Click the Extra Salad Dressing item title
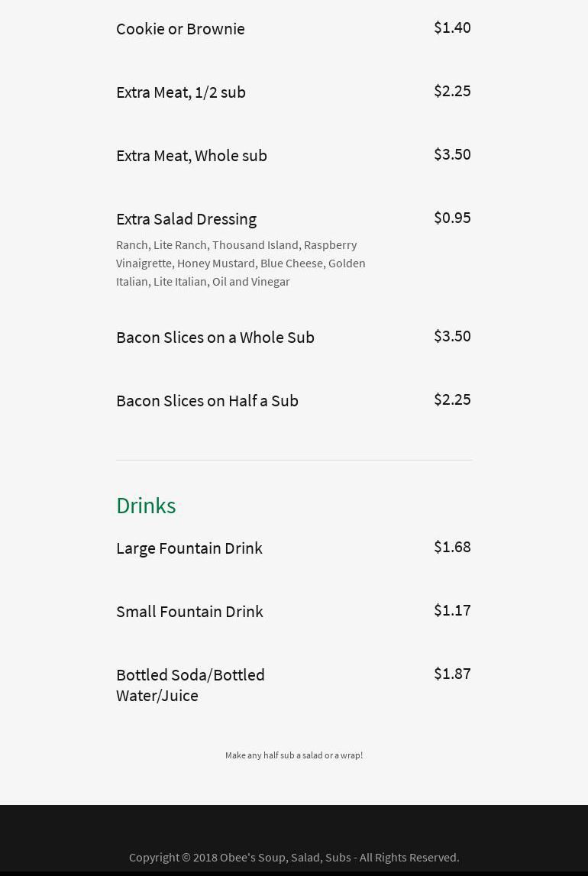The width and height of the screenshot is (588, 876). coord(186,218)
